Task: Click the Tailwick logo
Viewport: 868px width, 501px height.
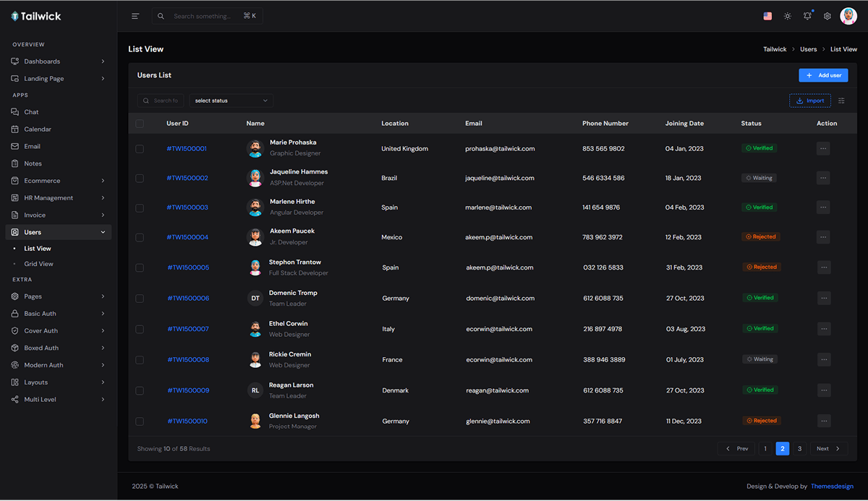Action: tap(36, 16)
